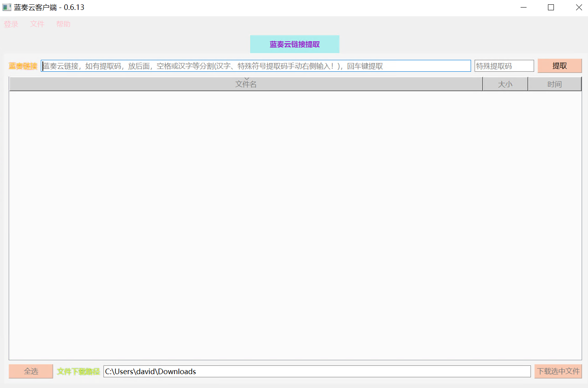The width and height of the screenshot is (588, 388).
Task: Sort by the 文件名 column header
Action: click(x=246, y=84)
